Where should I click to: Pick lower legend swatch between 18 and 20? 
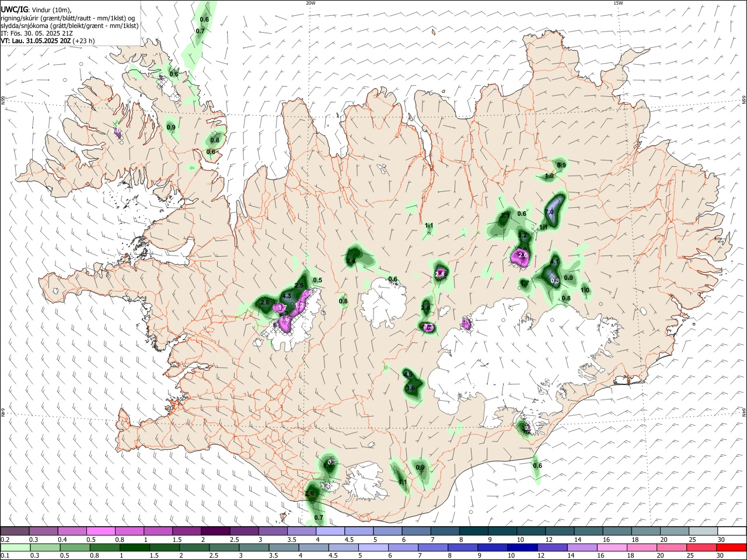point(641,548)
